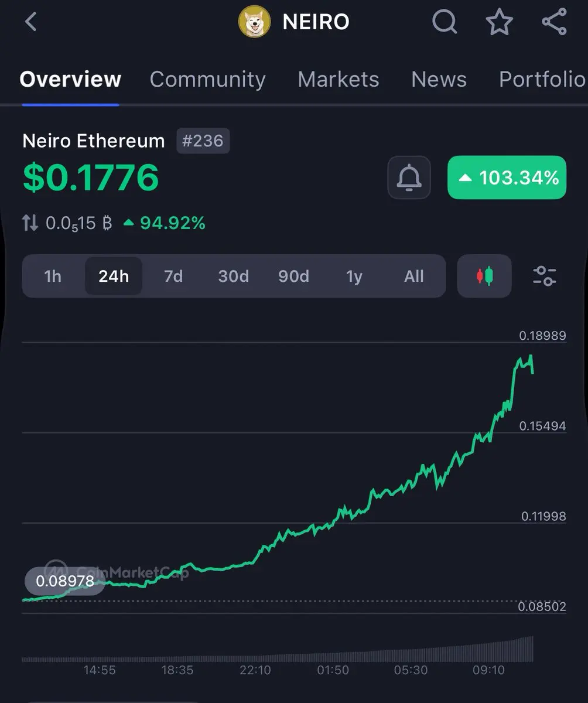Open chart settings sliders icon

click(545, 276)
